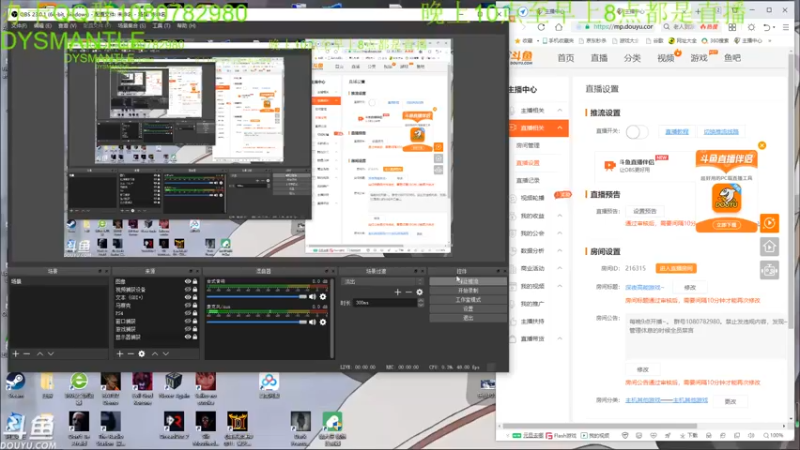Click orange 进入直播间 button
The image size is (800, 450).
(676, 268)
